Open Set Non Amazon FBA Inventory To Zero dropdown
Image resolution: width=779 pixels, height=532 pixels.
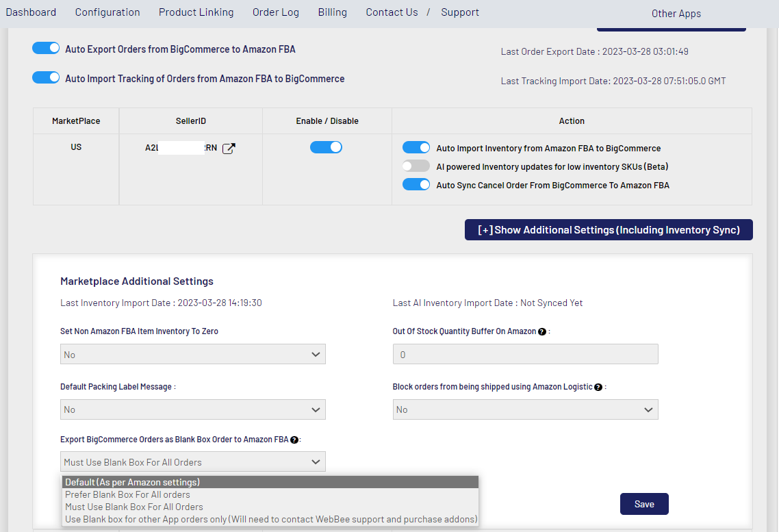point(192,355)
